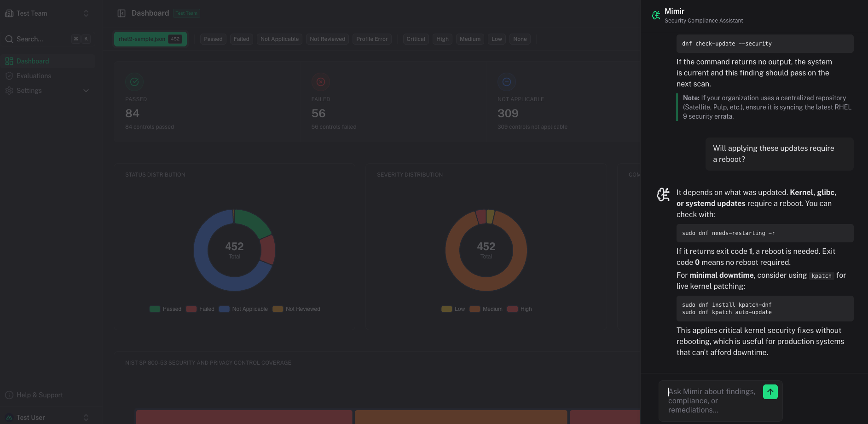Click the Test Team building icon
This screenshot has width=868, height=424.
coord(9,13)
